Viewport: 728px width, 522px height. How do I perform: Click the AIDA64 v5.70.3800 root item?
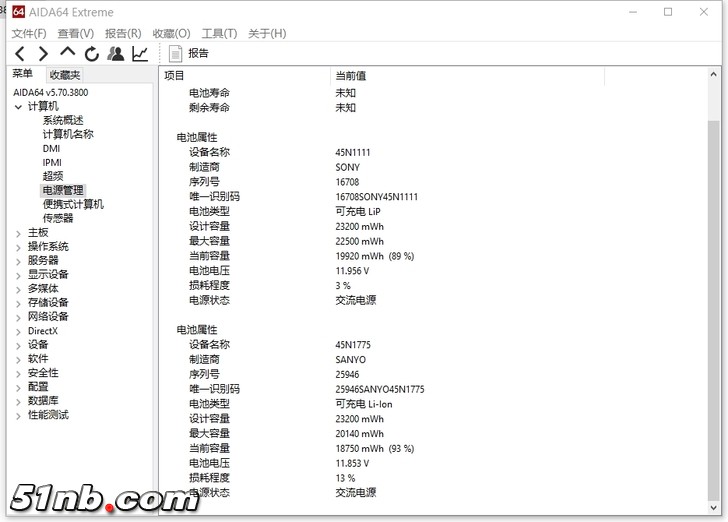click(50, 92)
